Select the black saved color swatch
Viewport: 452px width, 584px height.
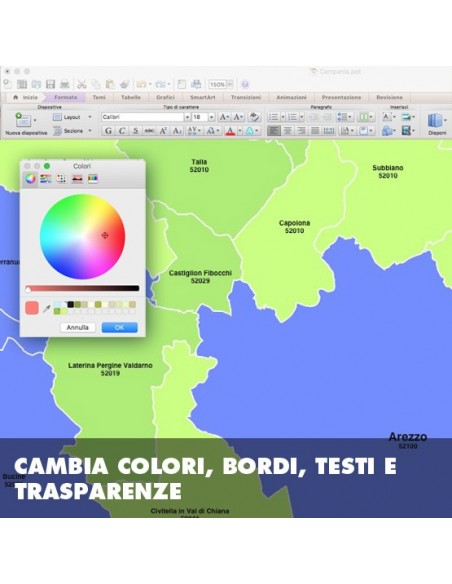(70, 305)
